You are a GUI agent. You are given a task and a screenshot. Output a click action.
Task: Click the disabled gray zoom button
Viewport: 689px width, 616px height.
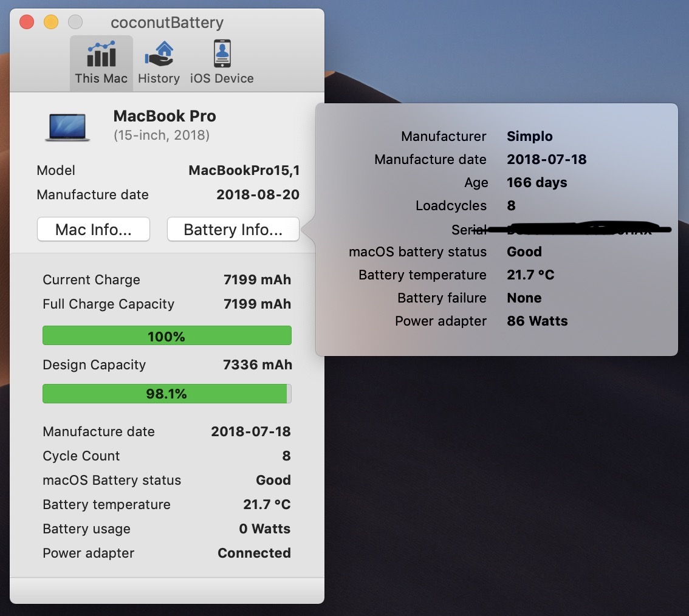point(75,22)
